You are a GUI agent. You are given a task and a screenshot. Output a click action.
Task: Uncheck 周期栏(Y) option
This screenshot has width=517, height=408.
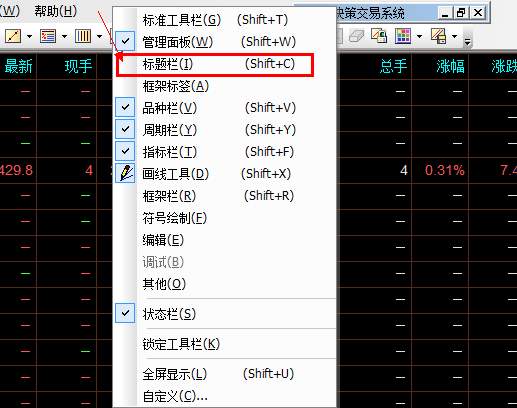click(224, 130)
